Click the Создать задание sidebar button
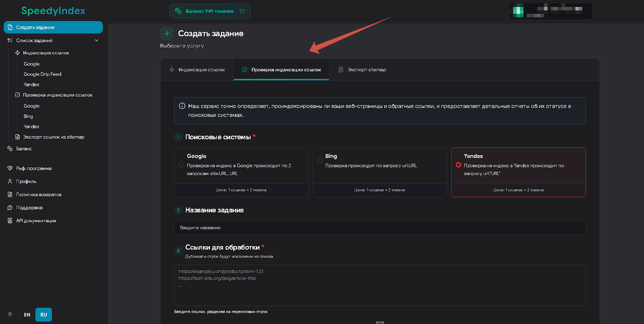The width and height of the screenshot is (644, 324). click(x=53, y=27)
